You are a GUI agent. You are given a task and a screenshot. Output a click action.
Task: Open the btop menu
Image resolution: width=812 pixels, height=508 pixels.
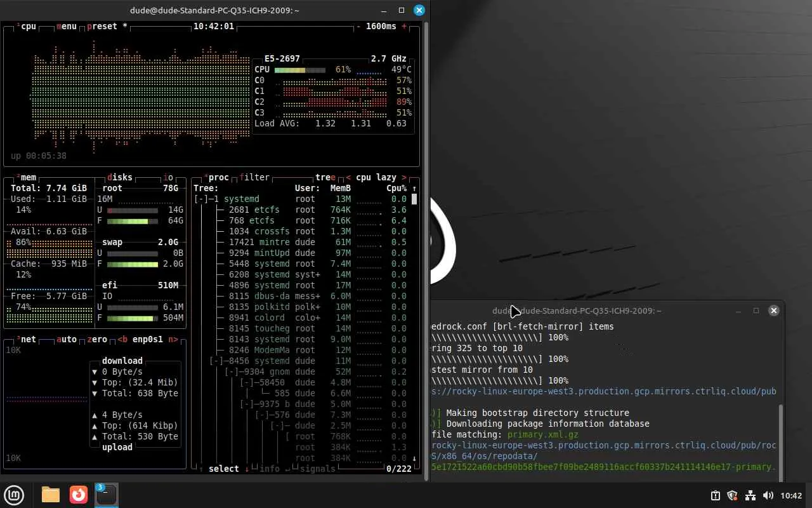click(x=67, y=27)
